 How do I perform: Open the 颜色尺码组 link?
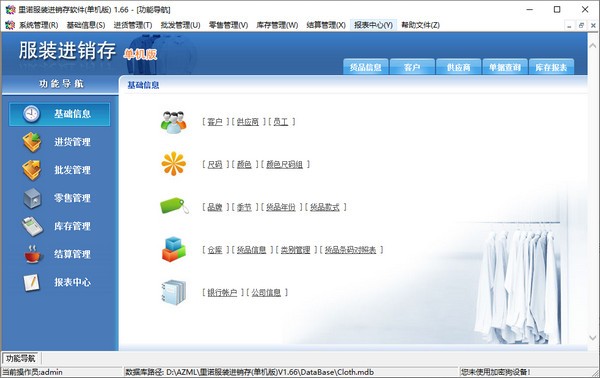coord(284,165)
